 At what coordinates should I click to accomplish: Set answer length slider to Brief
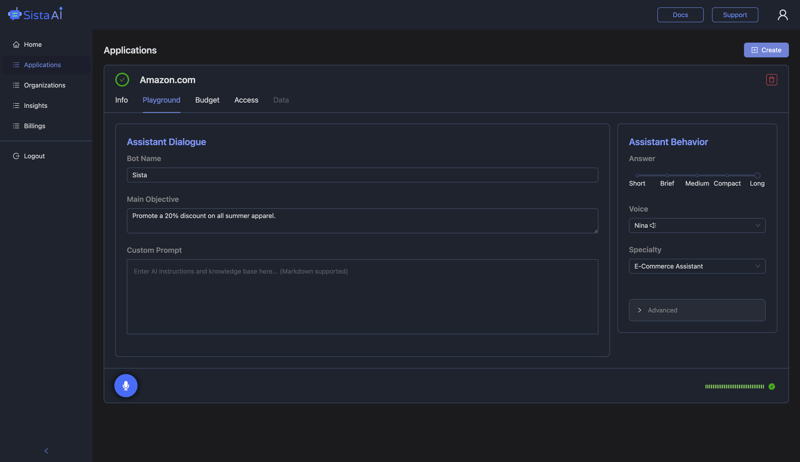point(667,175)
